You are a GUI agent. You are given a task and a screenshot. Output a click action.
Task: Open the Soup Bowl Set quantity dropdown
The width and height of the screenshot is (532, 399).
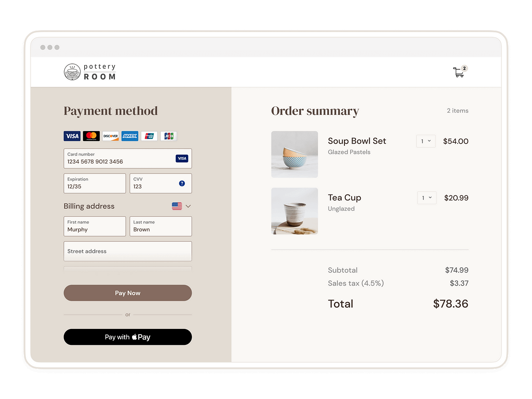point(426,141)
